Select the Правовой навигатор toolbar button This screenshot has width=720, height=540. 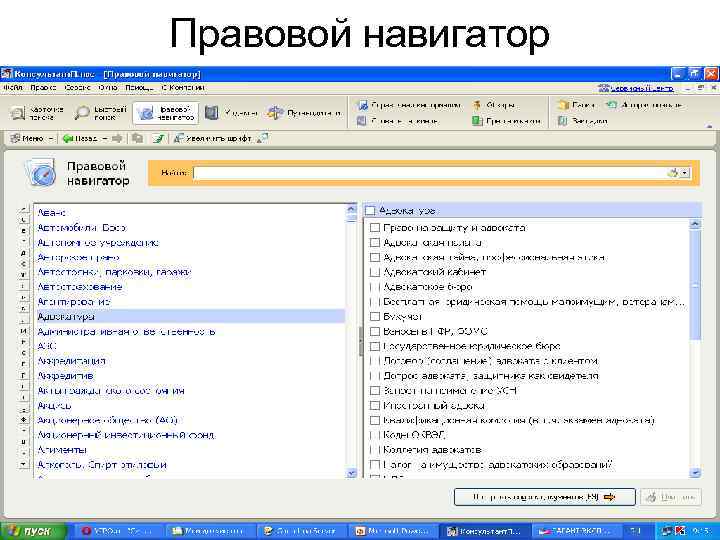(x=166, y=113)
